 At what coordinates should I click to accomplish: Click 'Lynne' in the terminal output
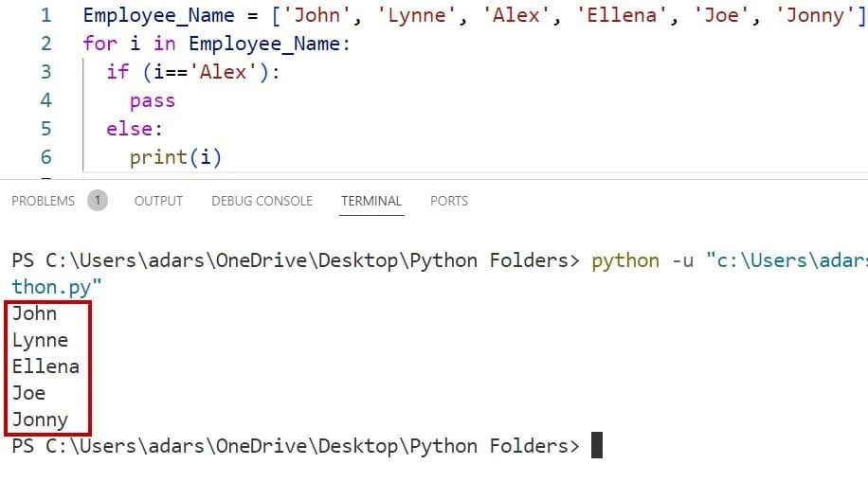coord(40,340)
